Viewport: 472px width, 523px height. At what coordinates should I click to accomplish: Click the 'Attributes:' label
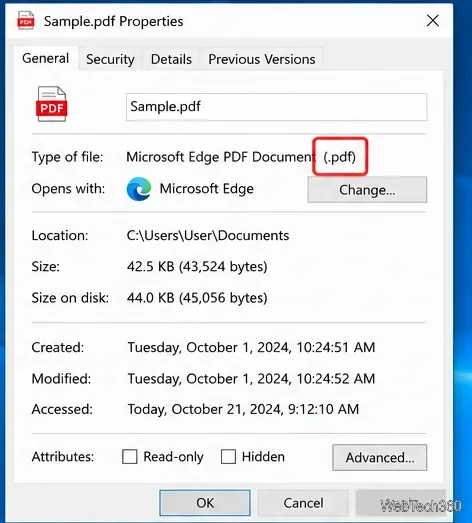[x=63, y=457]
